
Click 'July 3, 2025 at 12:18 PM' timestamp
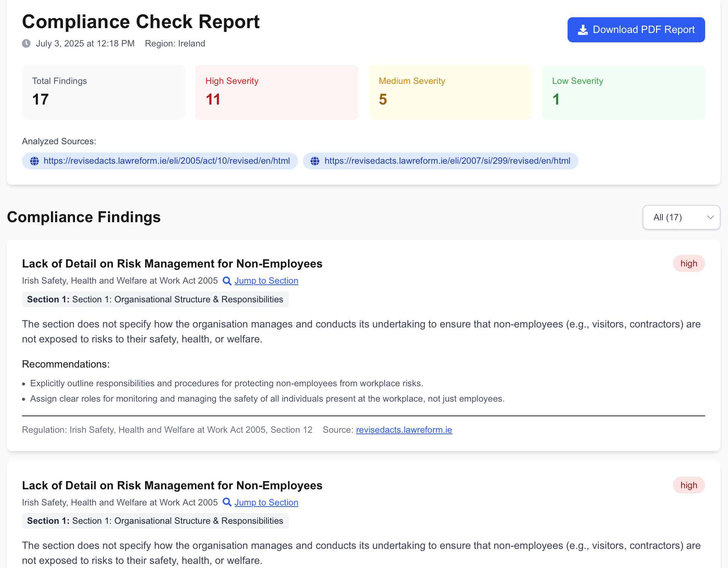tap(85, 43)
